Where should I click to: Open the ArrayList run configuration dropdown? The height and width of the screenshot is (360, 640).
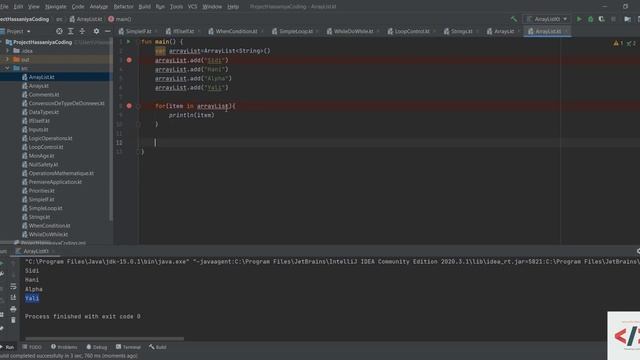(547, 19)
